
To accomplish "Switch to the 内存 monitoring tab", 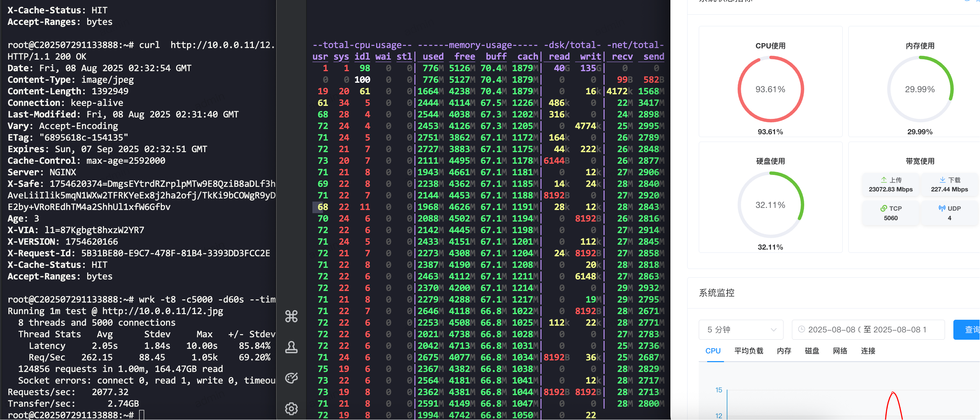I will [x=784, y=351].
